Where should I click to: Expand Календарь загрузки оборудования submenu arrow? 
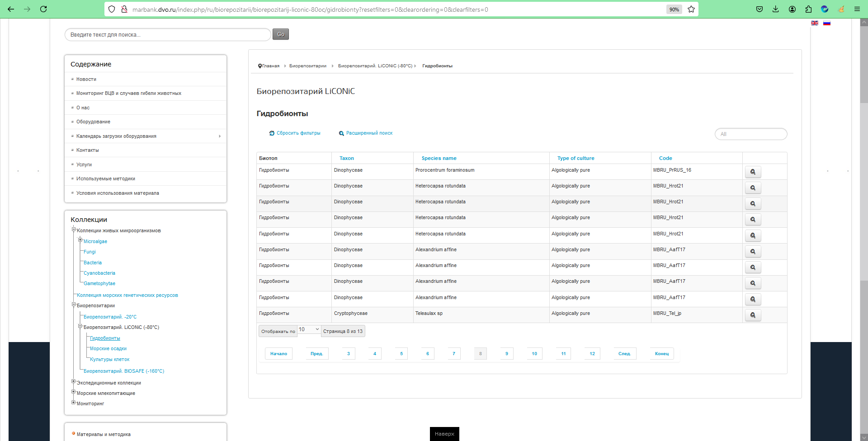pos(220,136)
